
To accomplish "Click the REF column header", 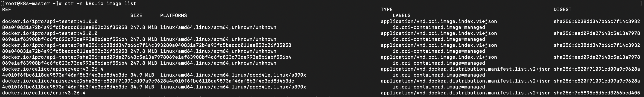I will pos(7,10).
